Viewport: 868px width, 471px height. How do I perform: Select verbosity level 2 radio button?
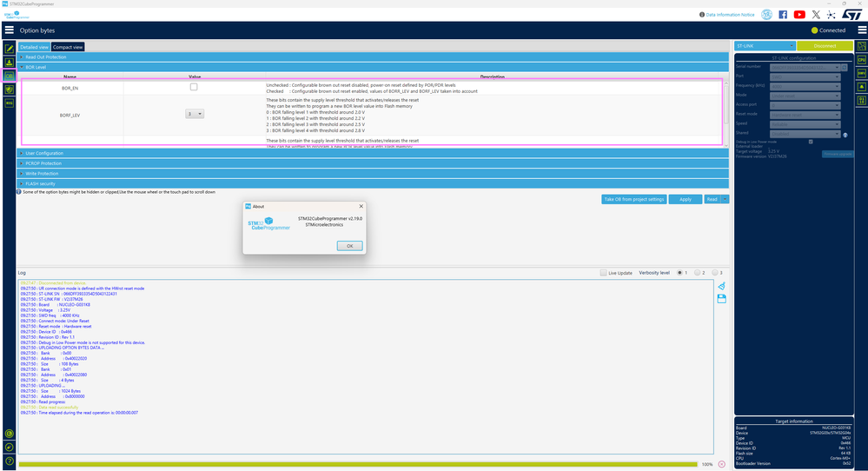click(698, 273)
